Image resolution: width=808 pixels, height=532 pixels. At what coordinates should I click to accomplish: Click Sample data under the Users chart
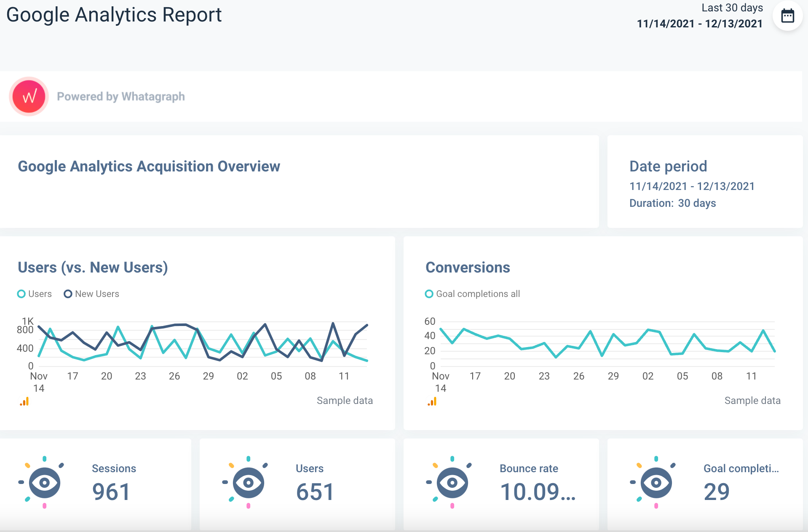345,401
